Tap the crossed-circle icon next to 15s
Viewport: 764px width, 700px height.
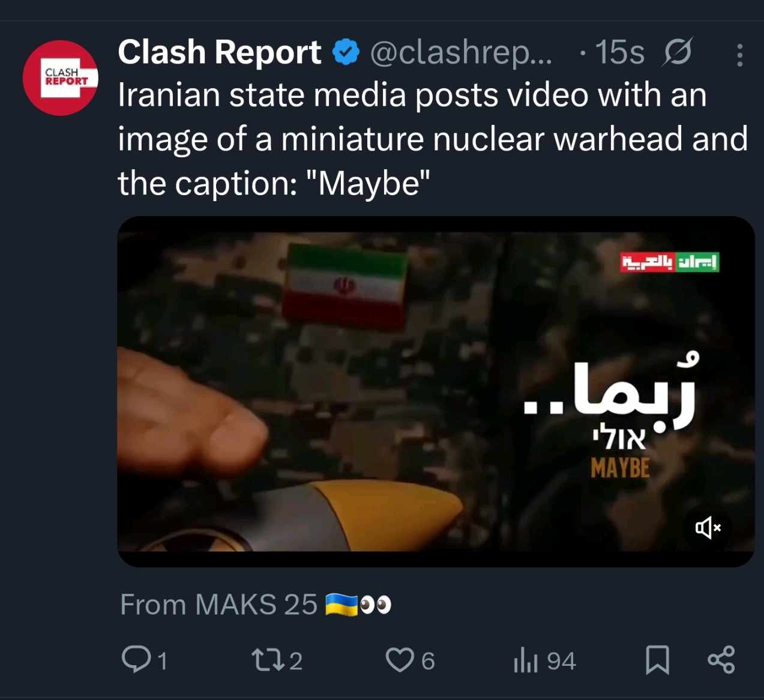click(x=678, y=52)
